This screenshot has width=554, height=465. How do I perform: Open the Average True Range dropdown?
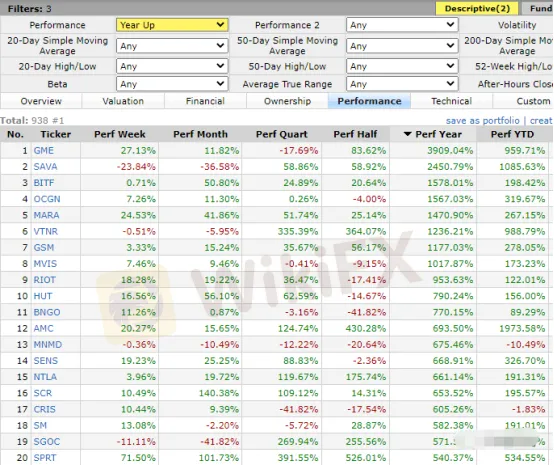pos(402,84)
